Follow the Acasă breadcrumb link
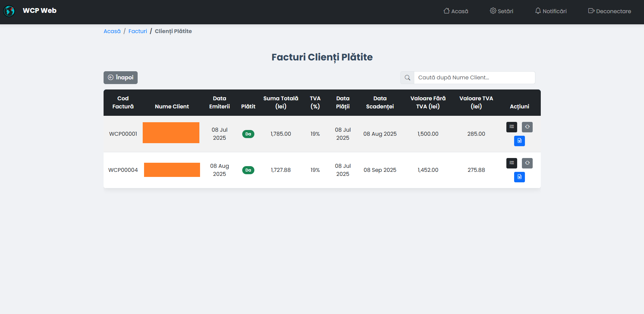 pyautogui.click(x=112, y=31)
